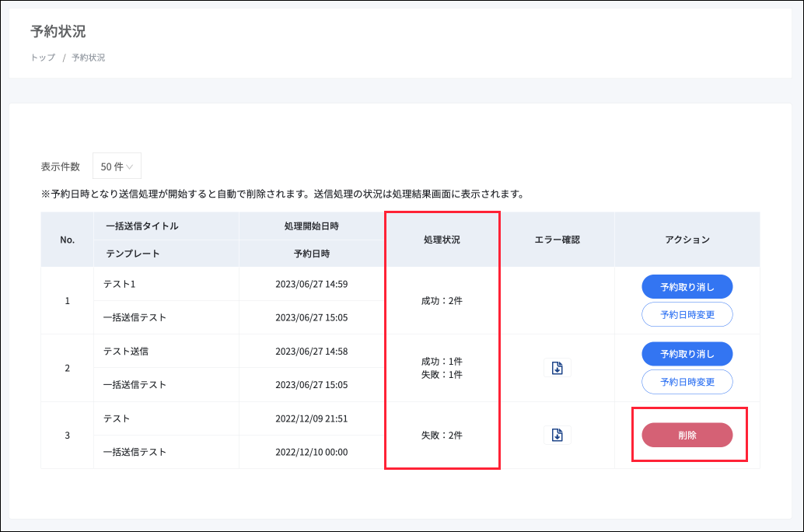Click 予約状況 breadcrumb item

(x=89, y=58)
